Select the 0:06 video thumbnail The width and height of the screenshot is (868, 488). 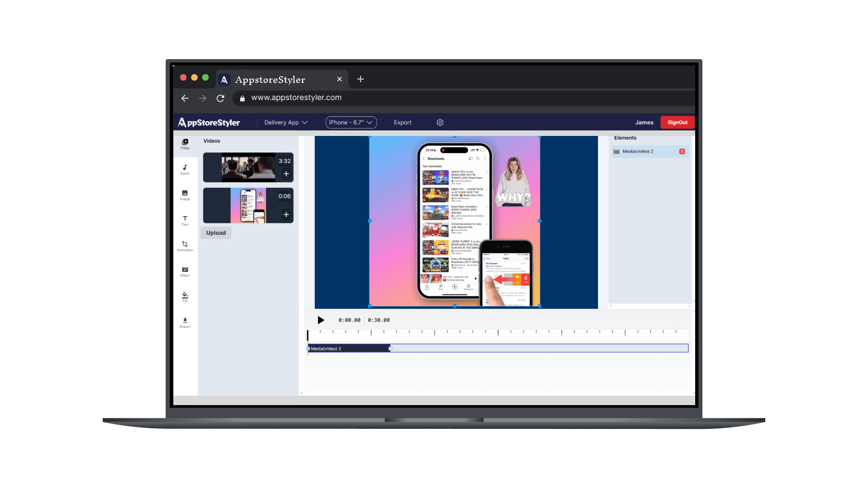pyautogui.click(x=248, y=206)
